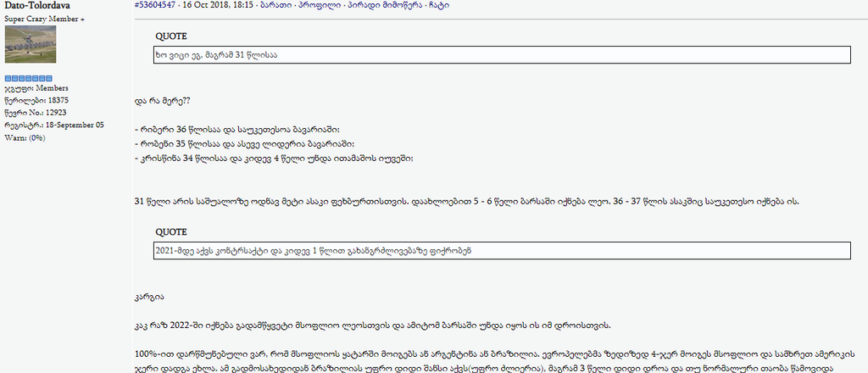This screenshot has width=868, height=373.
Task: Click quote box starting with 2021-მდე
Action: pos(502,250)
